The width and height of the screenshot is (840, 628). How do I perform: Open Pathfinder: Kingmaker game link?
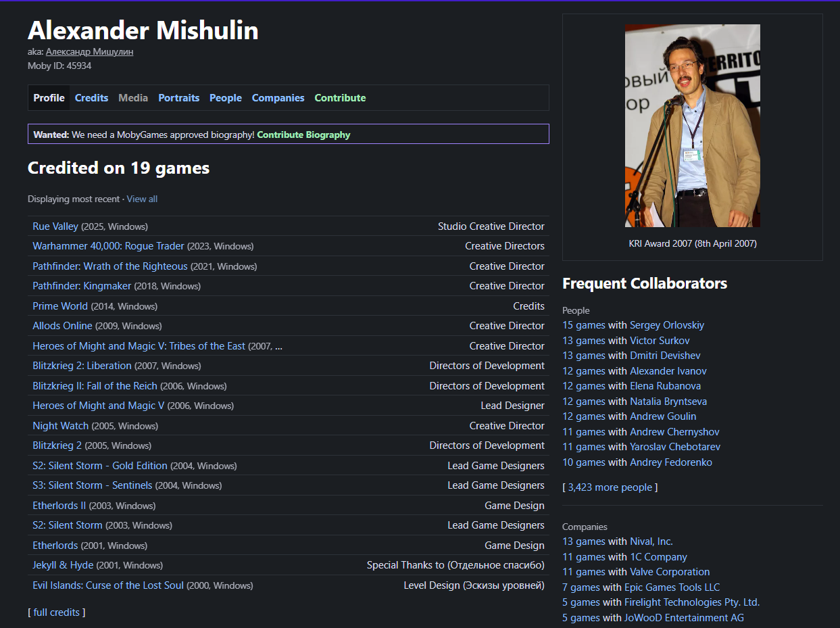[x=82, y=286]
